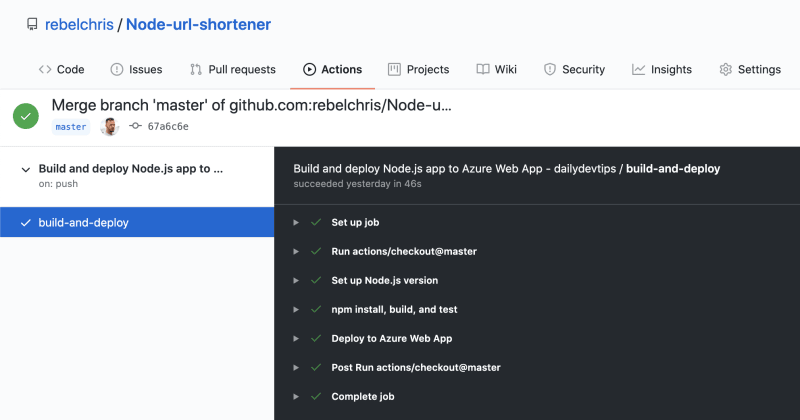
Task: Click the 'on: push' trigger text
Action: tap(58, 184)
